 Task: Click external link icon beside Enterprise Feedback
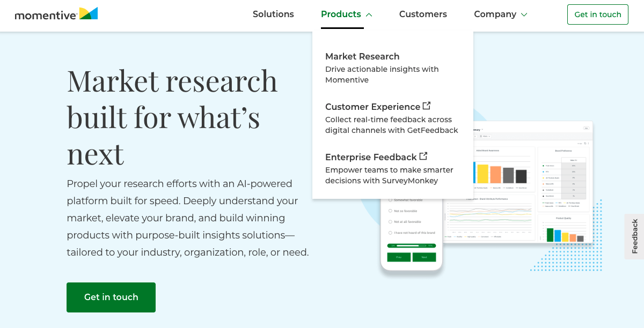click(423, 156)
